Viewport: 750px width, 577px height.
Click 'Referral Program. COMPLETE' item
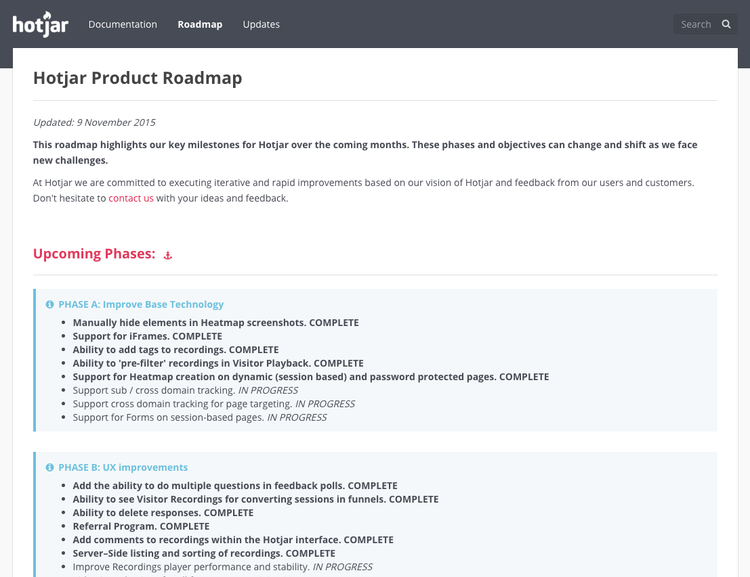[x=141, y=526]
